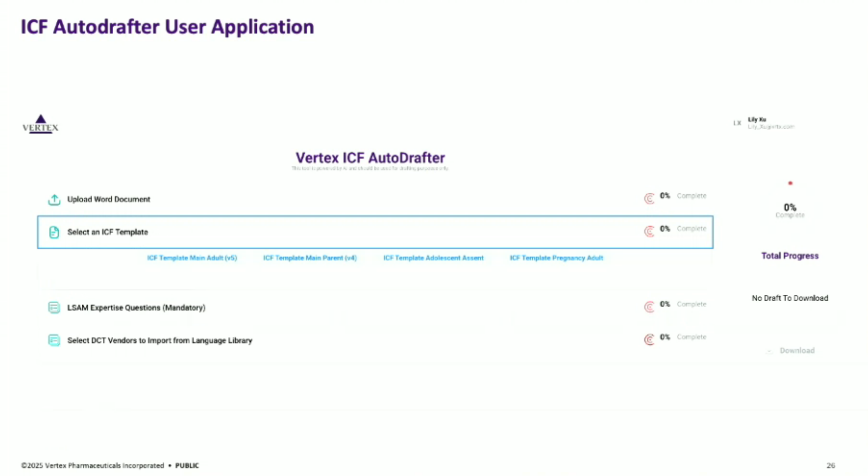Viewport: 868px width, 476px height.
Task: Click the progress spinner icon on DCT Vendors row
Action: click(649, 340)
